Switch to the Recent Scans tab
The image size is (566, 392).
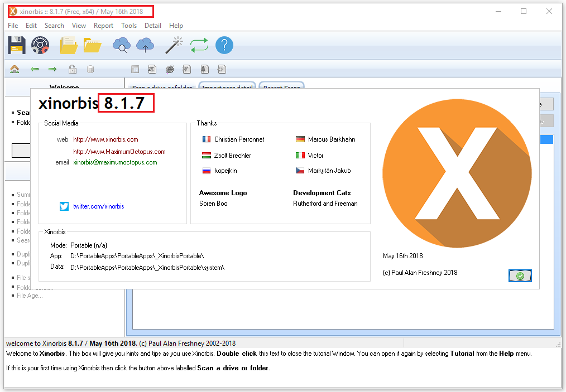click(281, 85)
